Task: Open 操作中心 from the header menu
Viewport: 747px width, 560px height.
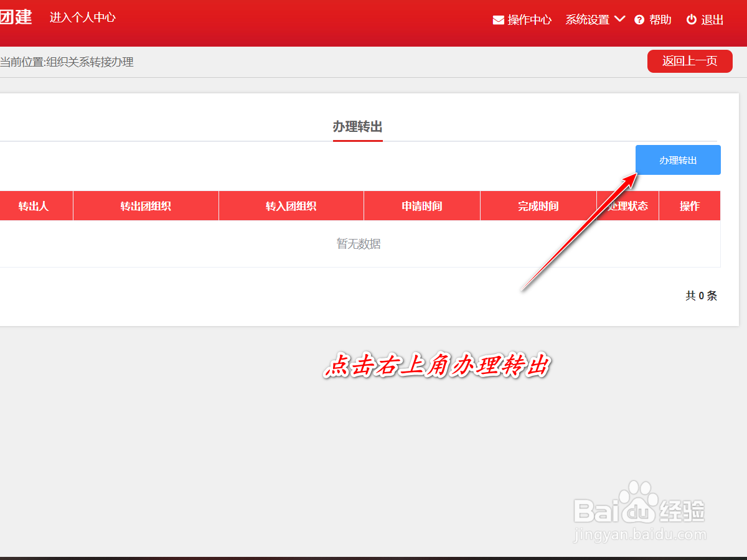Action: point(529,19)
